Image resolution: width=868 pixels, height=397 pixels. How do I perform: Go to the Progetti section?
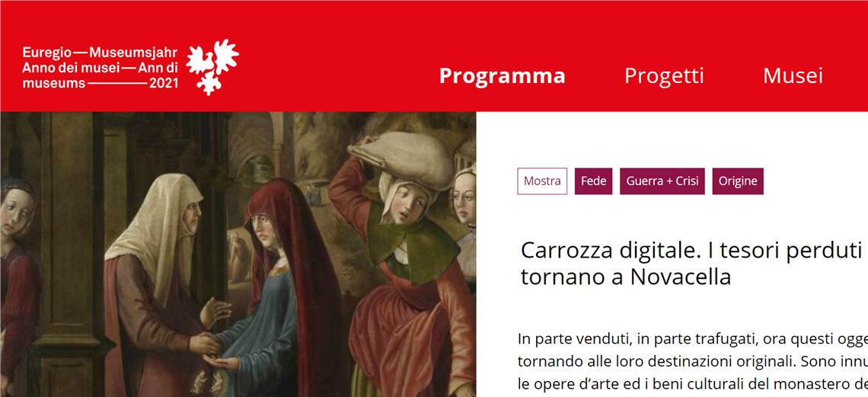(664, 76)
